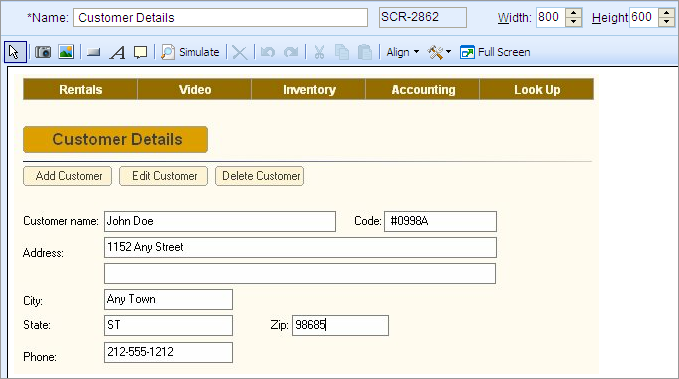Click the Customer Details heading banner
Screen dimensions: 679x379
116,139
